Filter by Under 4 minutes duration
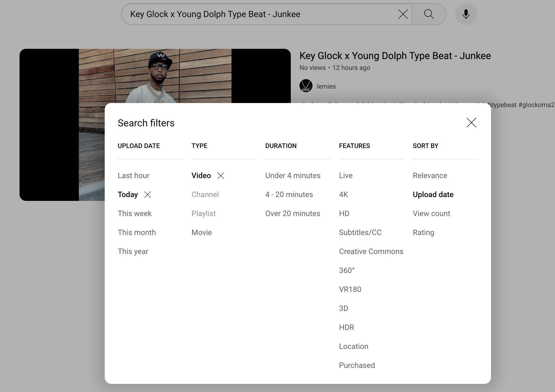The image size is (555, 392). [x=293, y=176]
